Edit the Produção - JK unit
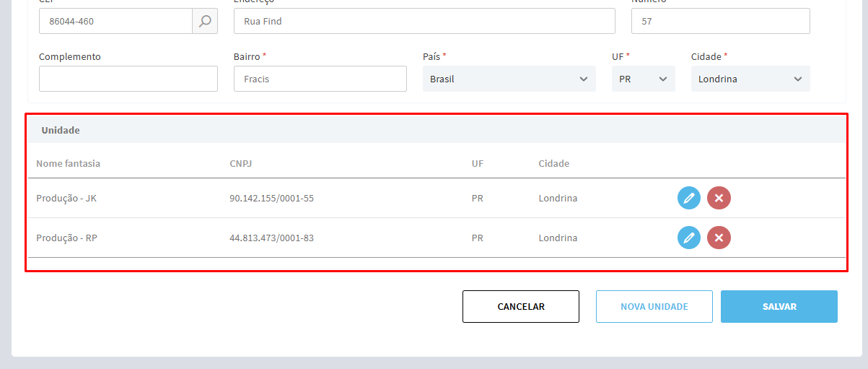 coord(689,198)
